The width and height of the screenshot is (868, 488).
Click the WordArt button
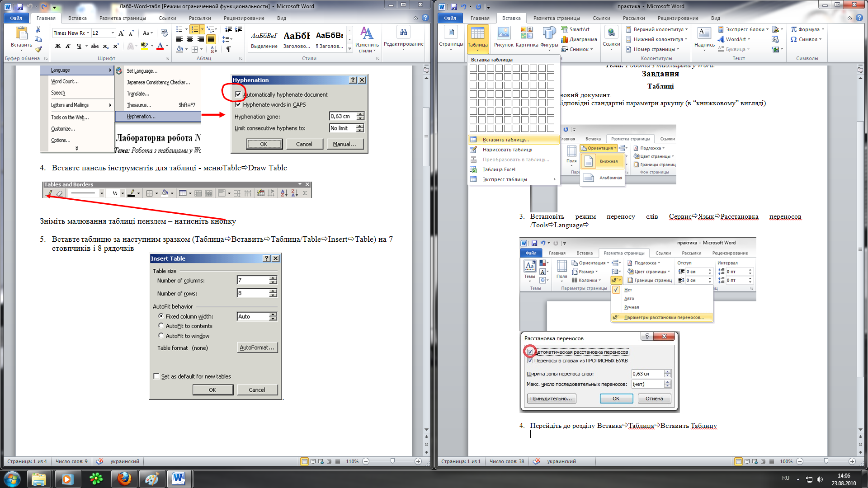(735, 39)
